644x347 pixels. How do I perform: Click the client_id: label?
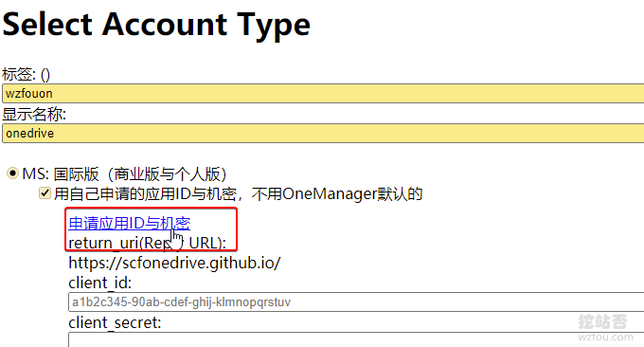tap(99, 283)
